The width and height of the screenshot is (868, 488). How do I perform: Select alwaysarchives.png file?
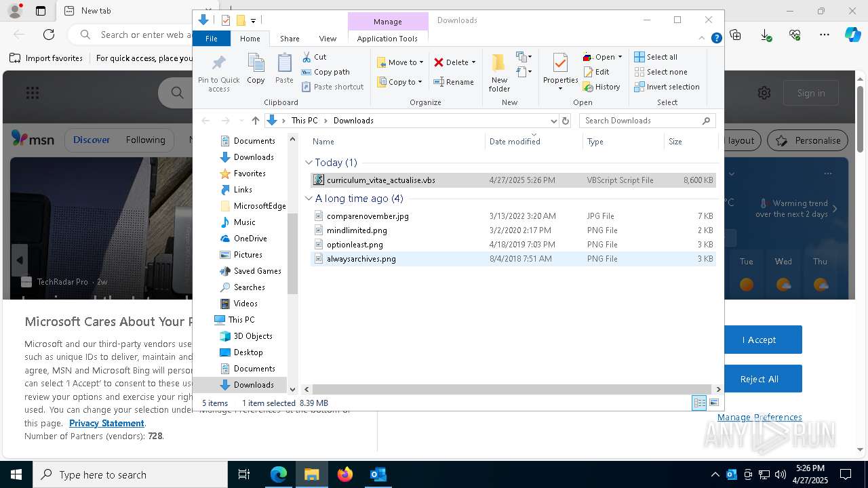[513, 259]
